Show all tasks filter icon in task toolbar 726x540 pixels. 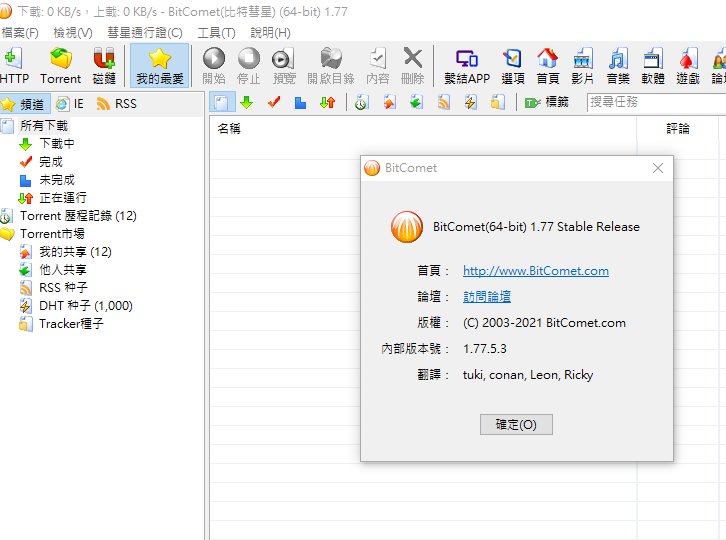222,102
